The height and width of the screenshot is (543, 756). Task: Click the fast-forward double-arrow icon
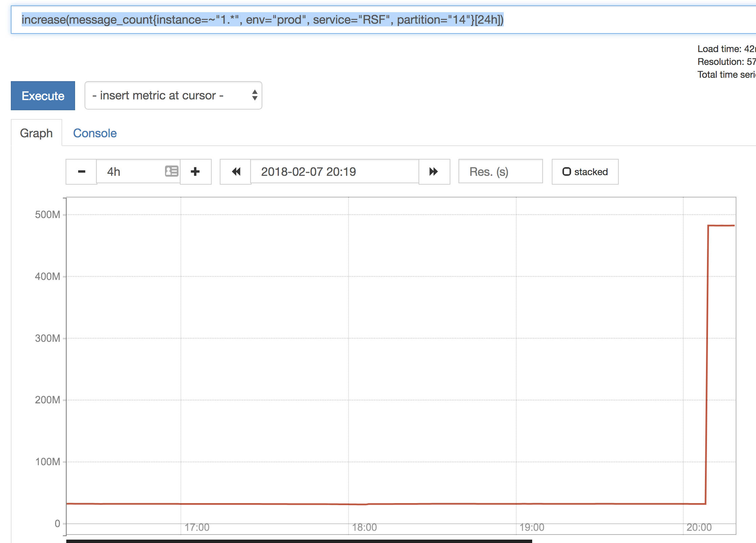(x=433, y=172)
